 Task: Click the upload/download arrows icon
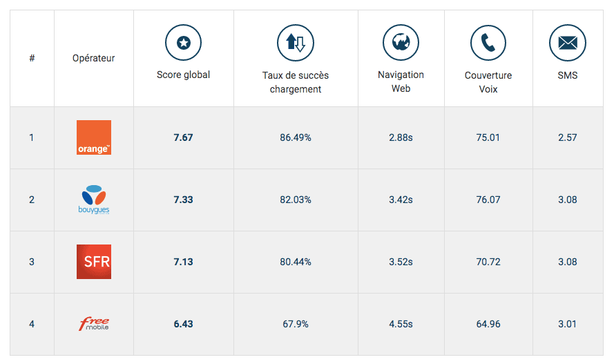[295, 44]
